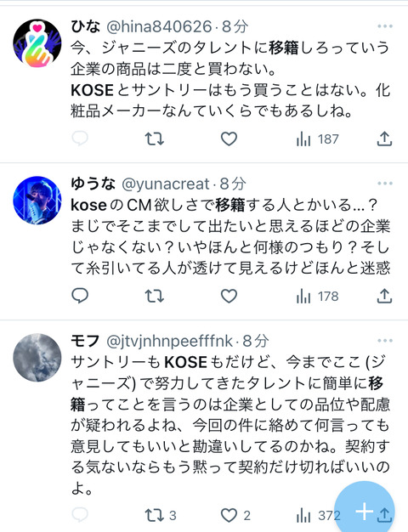Open ひな's profile picture
The height and width of the screenshot is (532, 408).
[37, 43]
